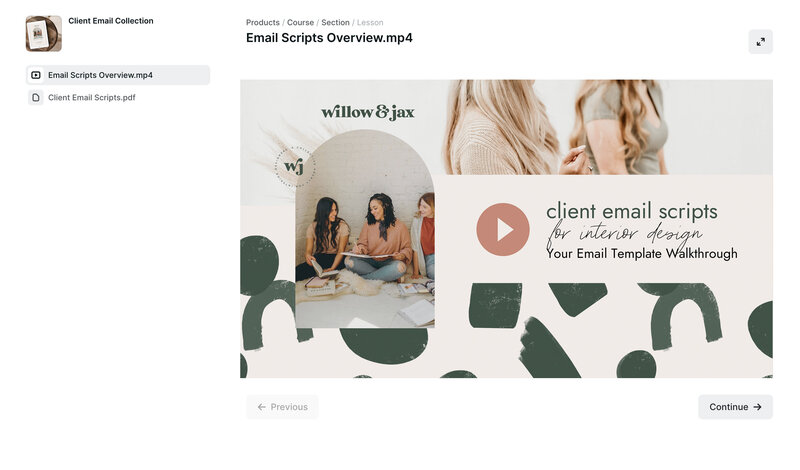The image size is (800, 470).
Task: Go to Section breadcrumb
Action: click(335, 22)
